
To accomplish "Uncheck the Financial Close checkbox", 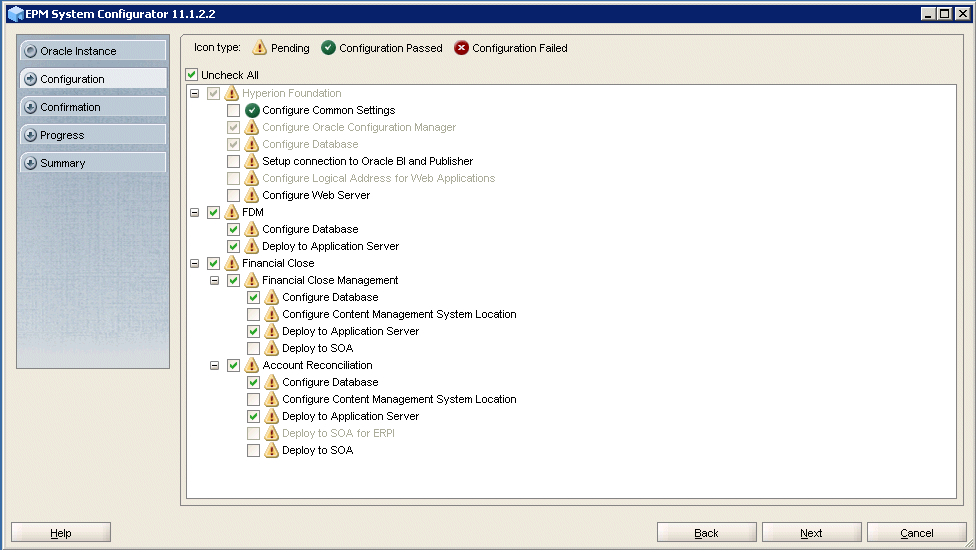I will (x=214, y=263).
